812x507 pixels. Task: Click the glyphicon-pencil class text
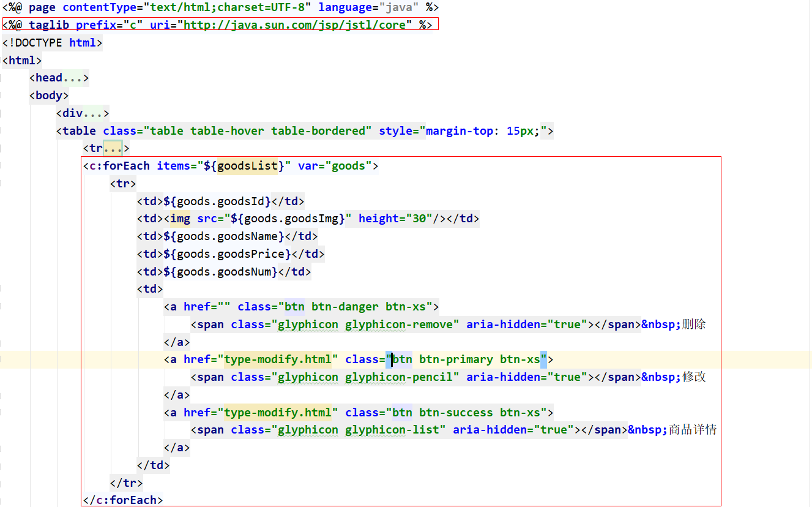click(x=402, y=377)
